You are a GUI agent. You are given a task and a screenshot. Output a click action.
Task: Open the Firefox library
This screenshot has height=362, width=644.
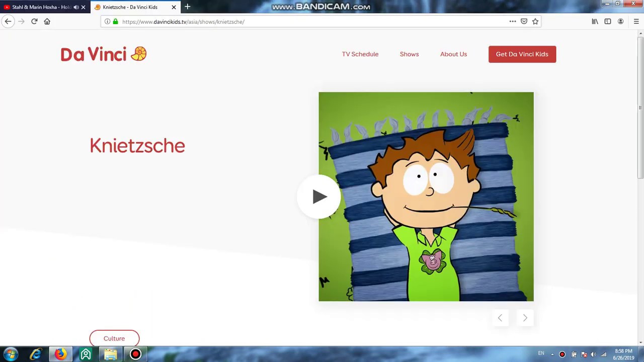point(595,22)
